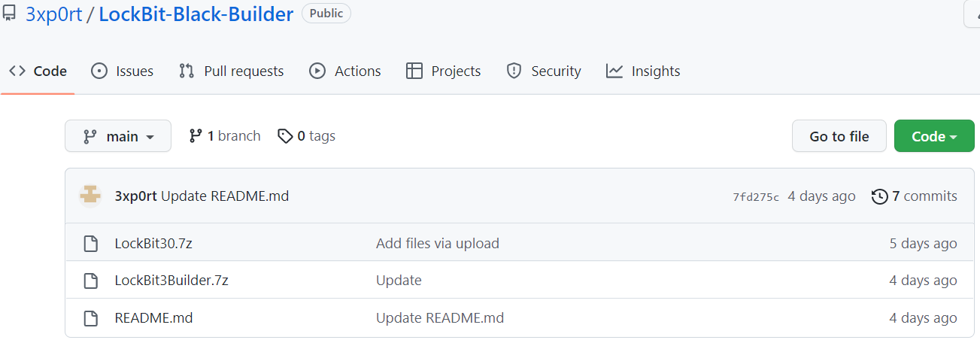Image resolution: width=980 pixels, height=343 pixels.
Task: Click the Actions play icon
Action: (x=317, y=71)
